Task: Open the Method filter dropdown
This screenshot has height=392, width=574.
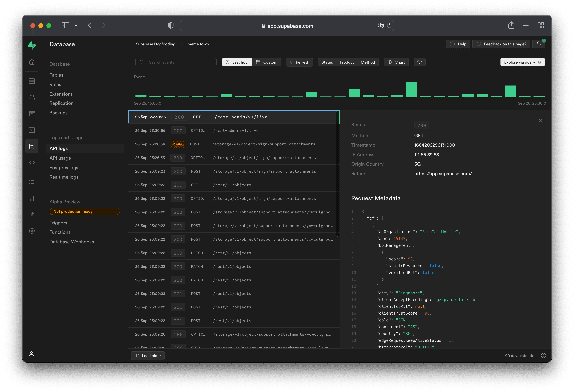Action: point(368,62)
